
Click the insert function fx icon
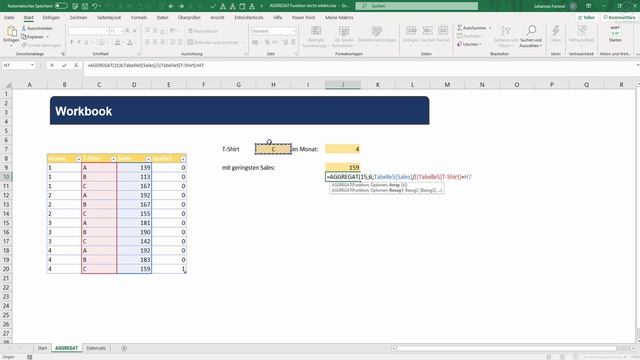point(76,65)
